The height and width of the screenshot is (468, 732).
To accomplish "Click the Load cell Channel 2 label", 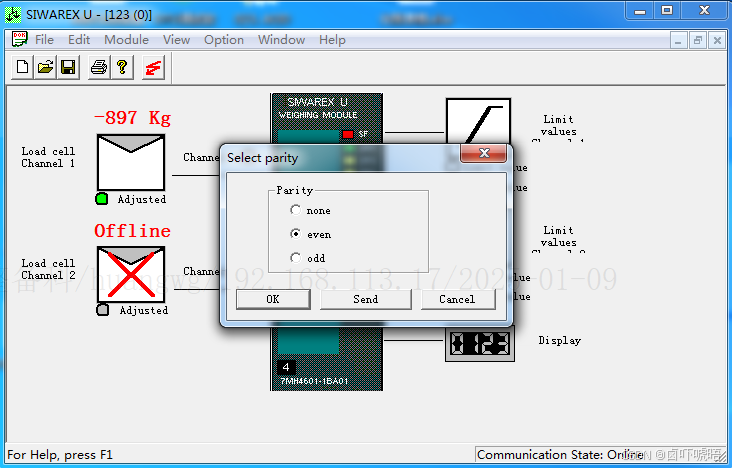I will coord(48,269).
